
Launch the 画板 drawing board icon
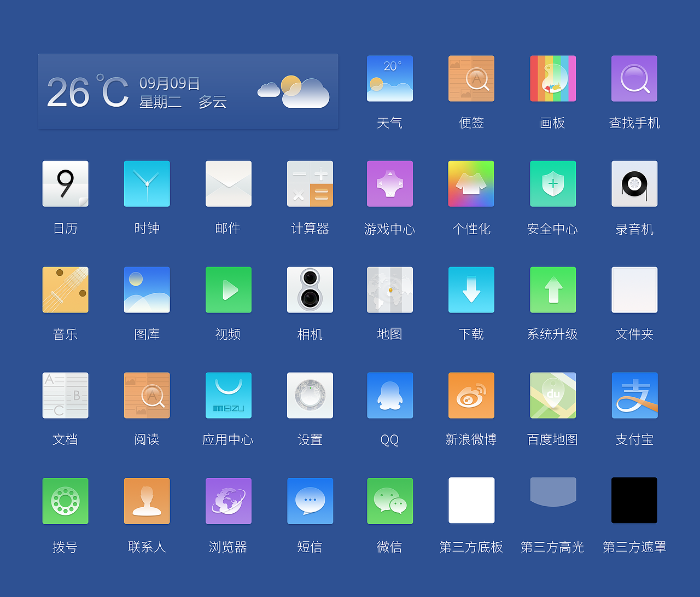pos(553,78)
